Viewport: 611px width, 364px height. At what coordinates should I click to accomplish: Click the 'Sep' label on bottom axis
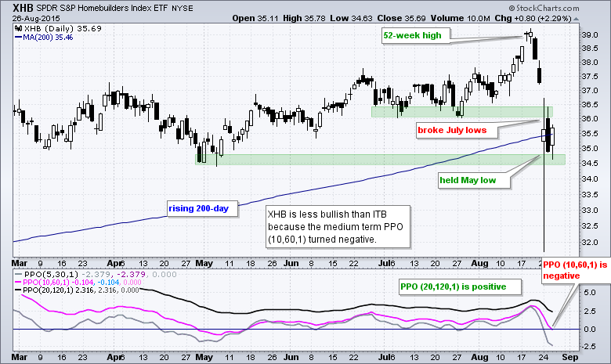point(570,357)
